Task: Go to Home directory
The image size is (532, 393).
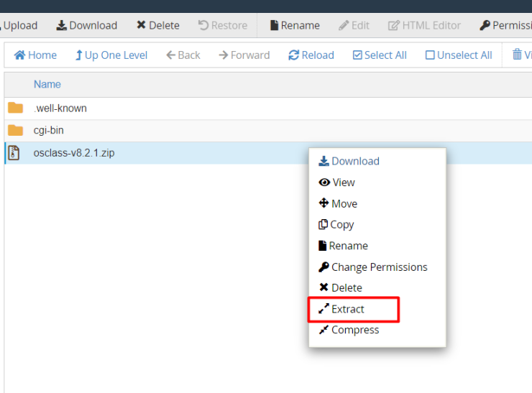Action: (x=35, y=55)
